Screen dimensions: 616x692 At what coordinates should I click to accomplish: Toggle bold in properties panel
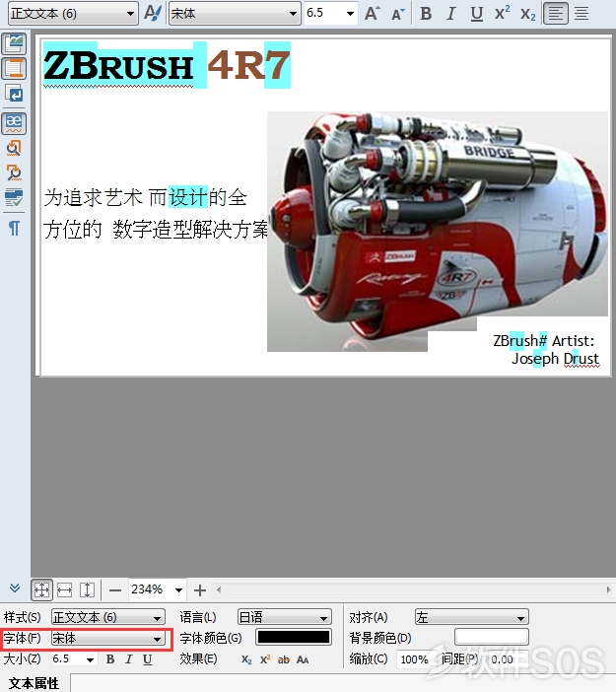tap(110, 659)
